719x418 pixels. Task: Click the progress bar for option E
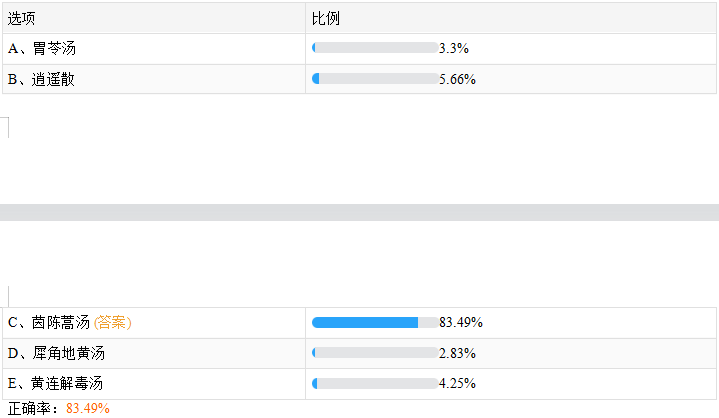pyautogui.click(x=374, y=383)
